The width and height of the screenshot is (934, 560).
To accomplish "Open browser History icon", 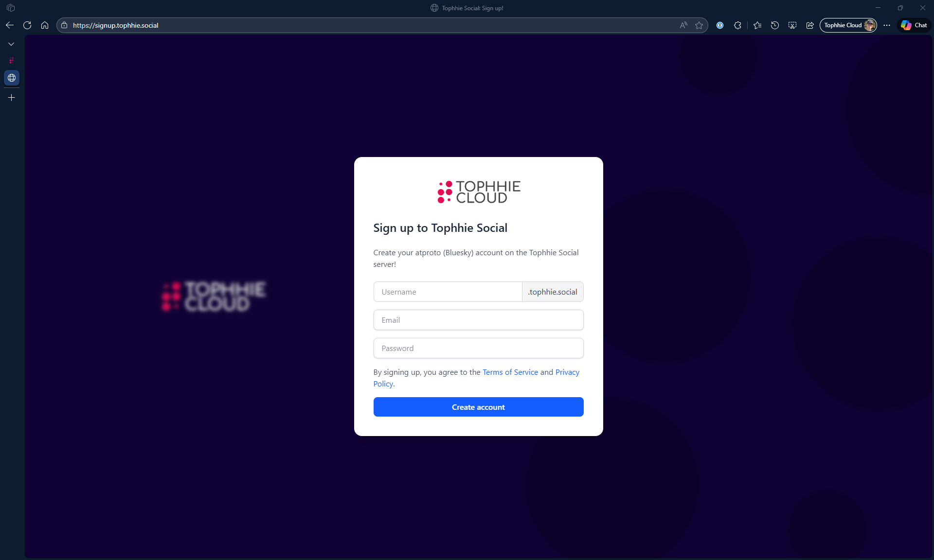I will (x=775, y=25).
